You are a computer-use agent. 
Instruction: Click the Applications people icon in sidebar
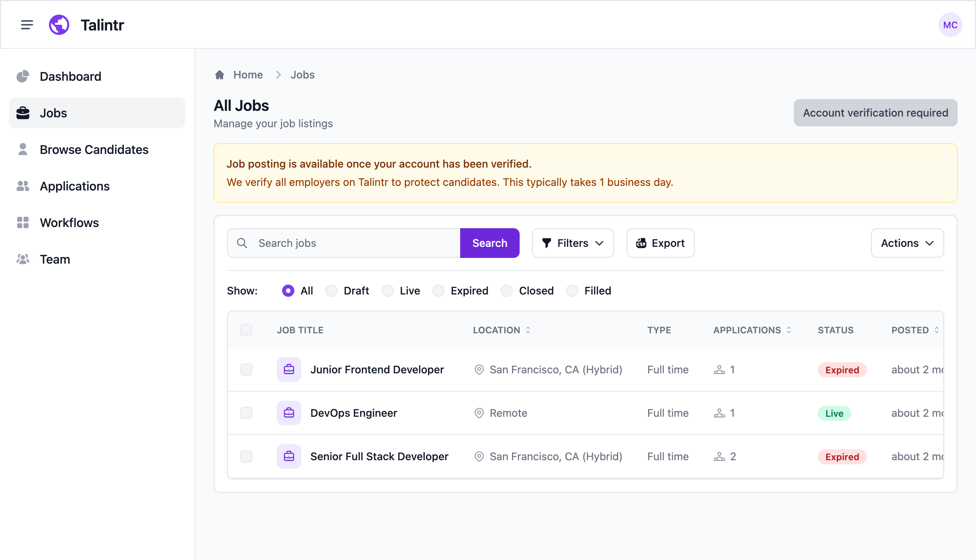[x=23, y=186]
